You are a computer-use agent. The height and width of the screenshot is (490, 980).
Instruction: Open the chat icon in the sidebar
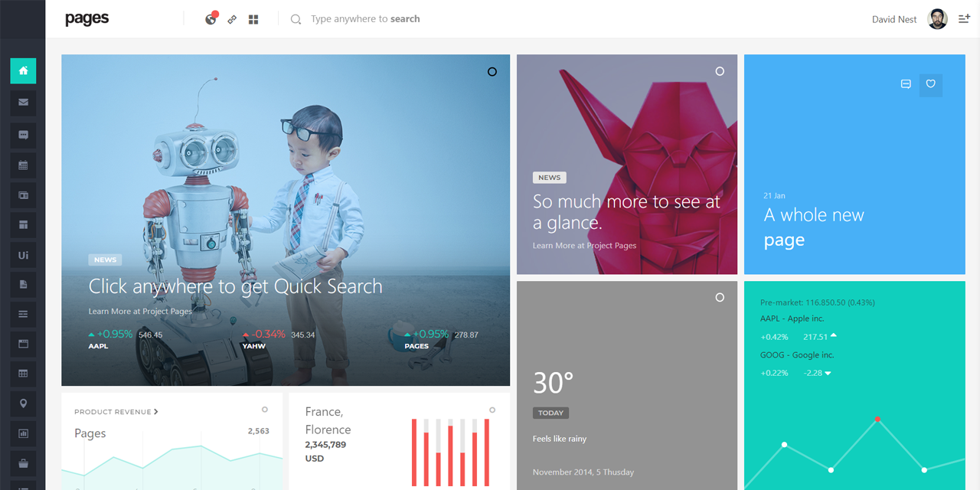[x=23, y=135]
